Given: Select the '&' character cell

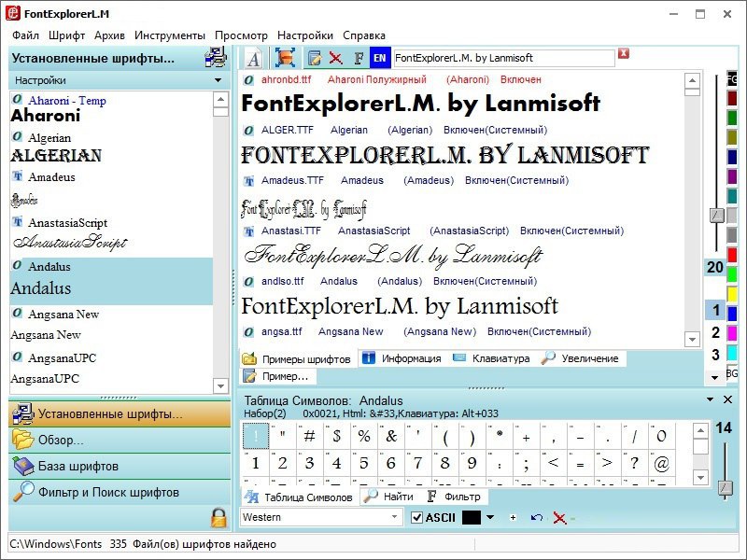Looking at the screenshot, I should coord(391,436).
